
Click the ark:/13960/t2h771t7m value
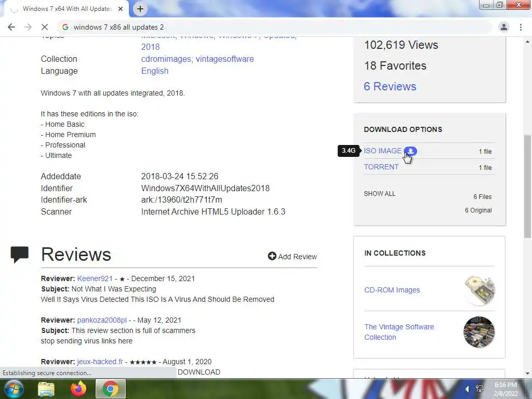pyautogui.click(x=181, y=200)
